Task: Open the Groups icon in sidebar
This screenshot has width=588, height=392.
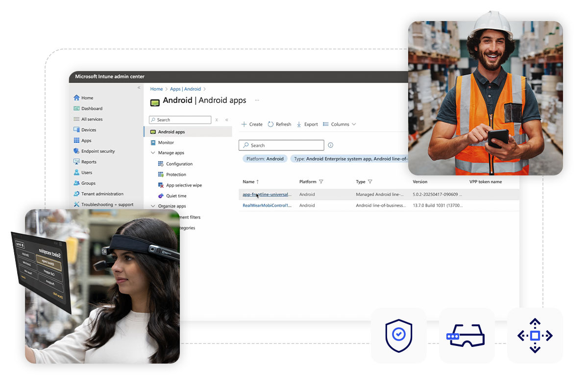Action: tap(76, 183)
